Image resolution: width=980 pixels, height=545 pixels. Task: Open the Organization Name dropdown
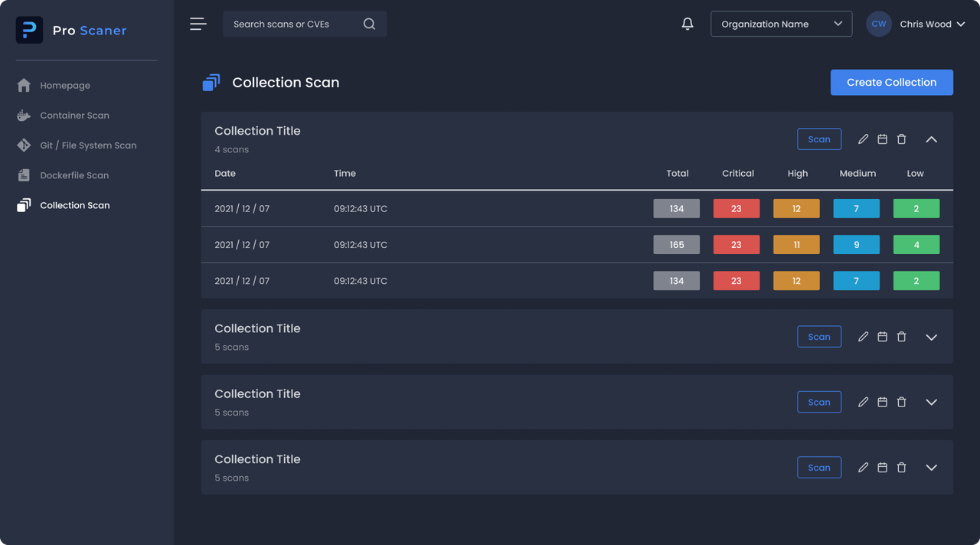pos(781,24)
